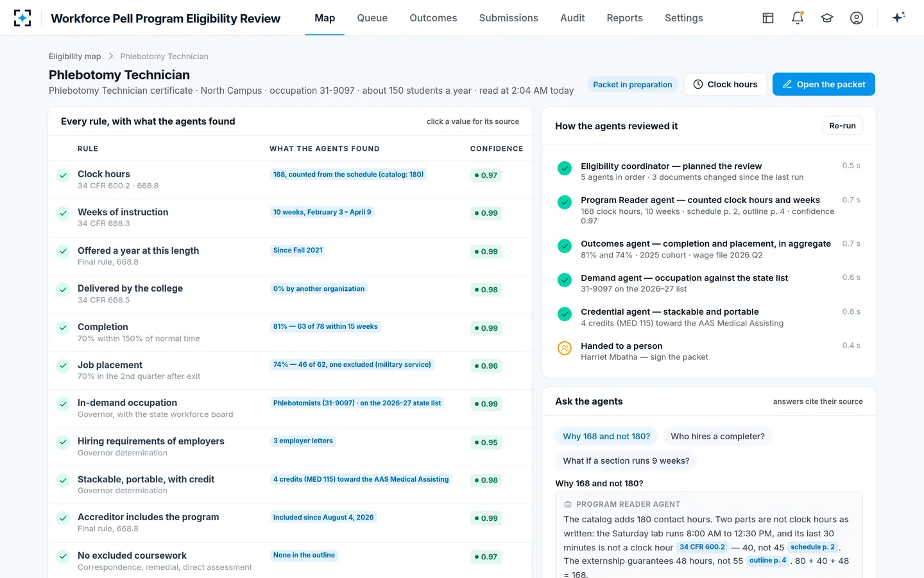This screenshot has width=924, height=578.
Task: Switch to the Outcomes tab
Action: pyautogui.click(x=433, y=18)
